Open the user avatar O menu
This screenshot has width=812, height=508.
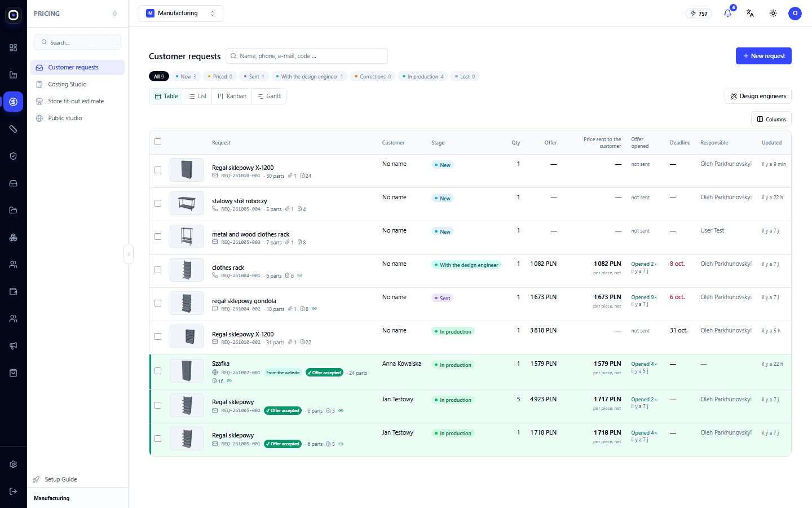coord(795,13)
